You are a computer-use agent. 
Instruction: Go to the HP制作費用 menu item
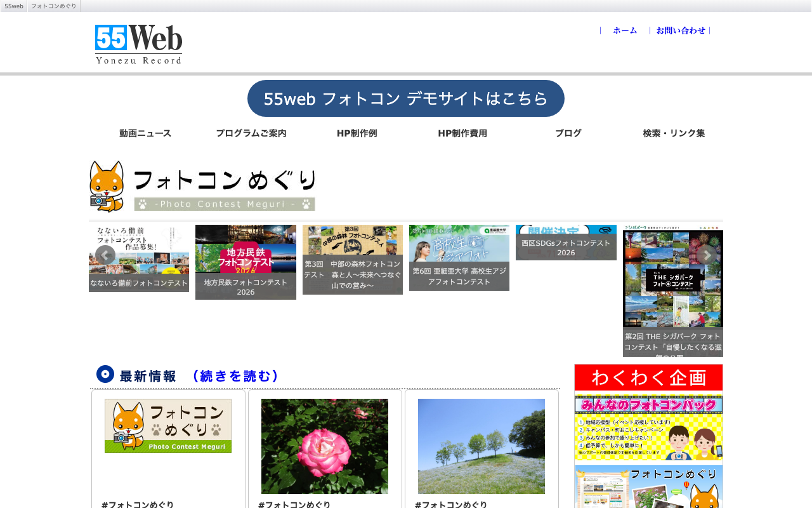coord(462,133)
